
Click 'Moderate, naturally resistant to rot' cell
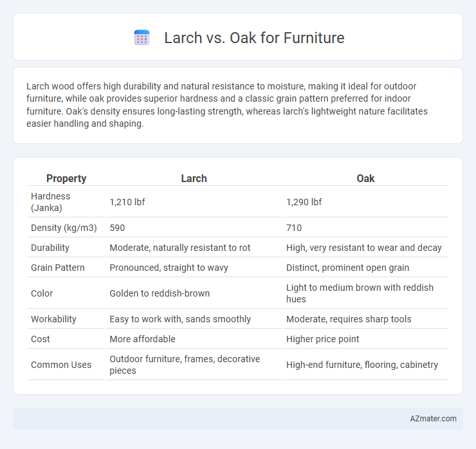(180, 248)
